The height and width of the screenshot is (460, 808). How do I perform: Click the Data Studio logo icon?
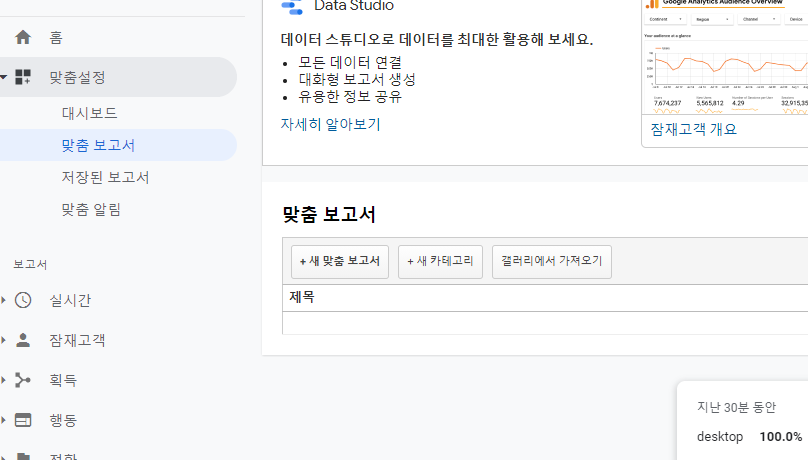pos(292,6)
